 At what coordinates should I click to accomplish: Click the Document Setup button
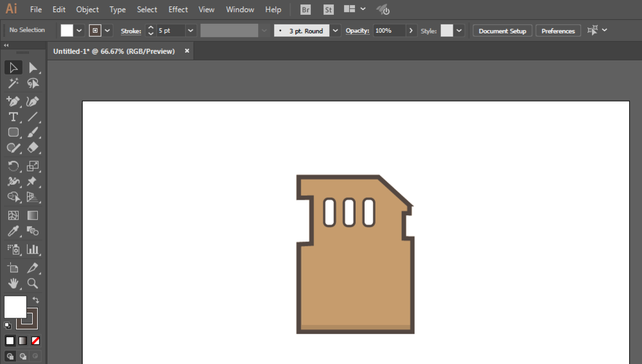click(502, 31)
